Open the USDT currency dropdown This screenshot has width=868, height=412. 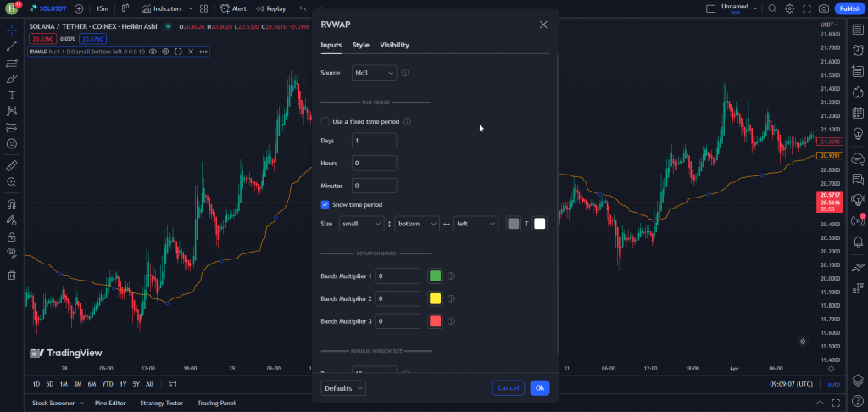click(x=829, y=25)
